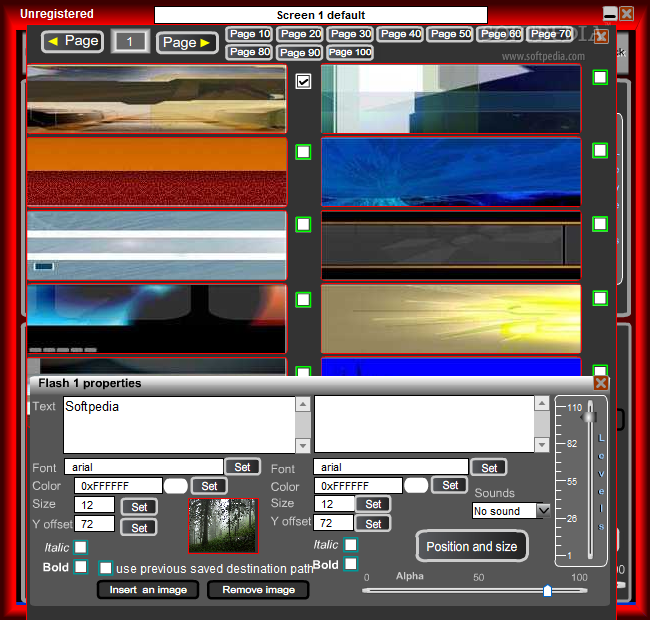Image resolution: width=650 pixels, height=620 pixels.
Task: Select the brown and tan banner thumbnail
Action: coord(157,99)
